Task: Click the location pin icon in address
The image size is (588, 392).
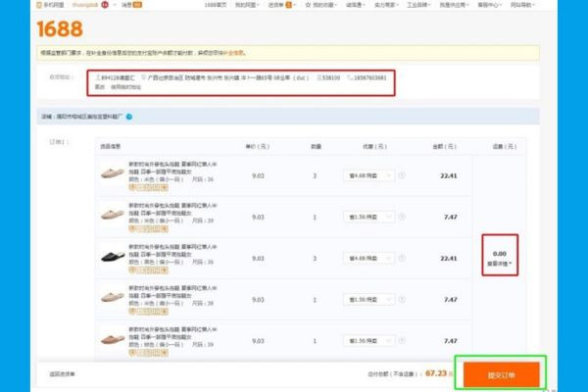Action: (x=144, y=77)
